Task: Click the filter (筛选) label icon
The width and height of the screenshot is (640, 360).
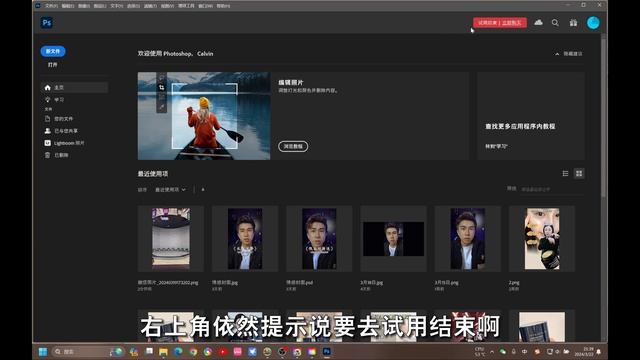Action: pos(511,189)
